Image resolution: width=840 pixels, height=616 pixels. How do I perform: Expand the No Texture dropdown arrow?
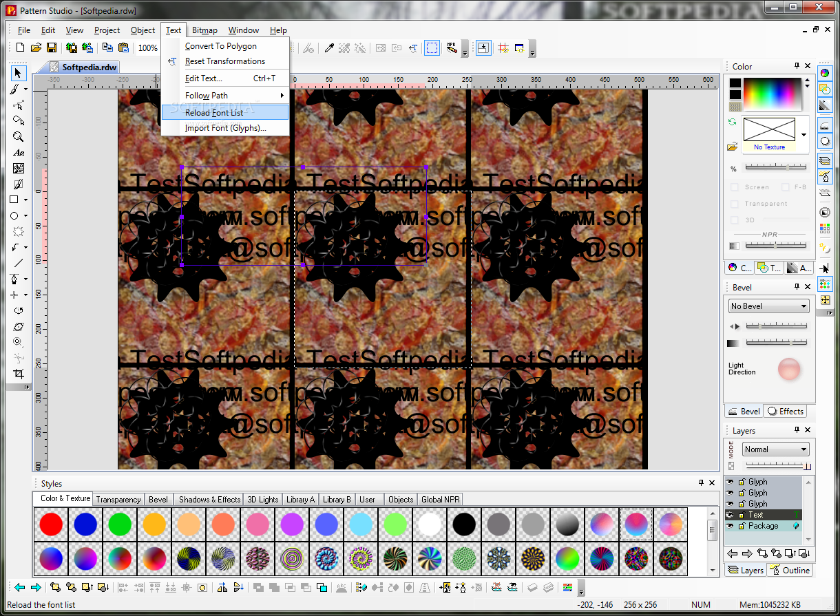pos(804,135)
